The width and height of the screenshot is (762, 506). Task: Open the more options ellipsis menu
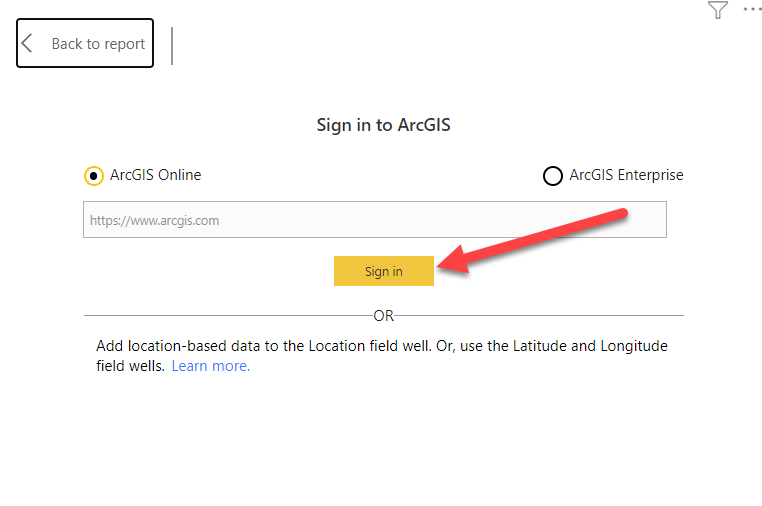tap(752, 9)
